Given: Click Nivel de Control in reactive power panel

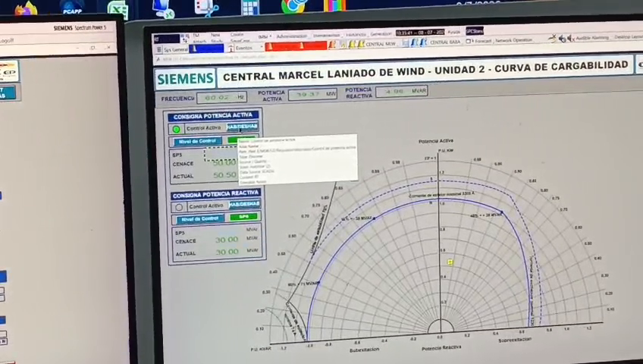Looking at the screenshot, I should (x=200, y=219).
